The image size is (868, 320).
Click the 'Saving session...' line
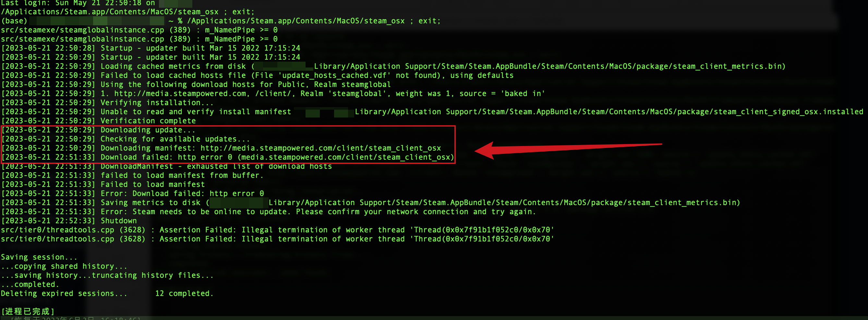[x=39, y=257]
